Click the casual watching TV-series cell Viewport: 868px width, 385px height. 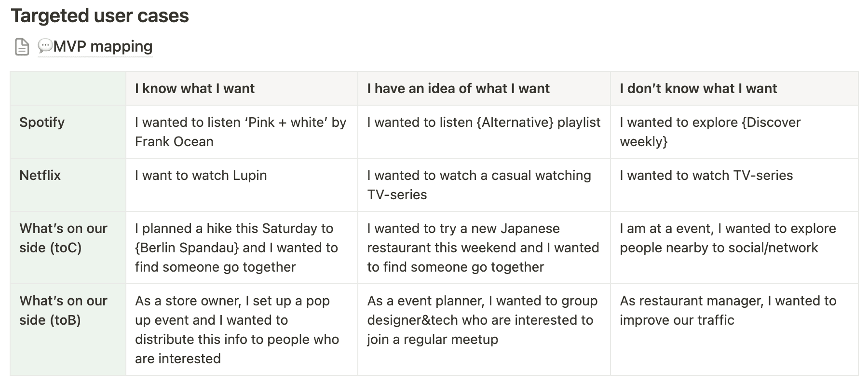[484, 185]
